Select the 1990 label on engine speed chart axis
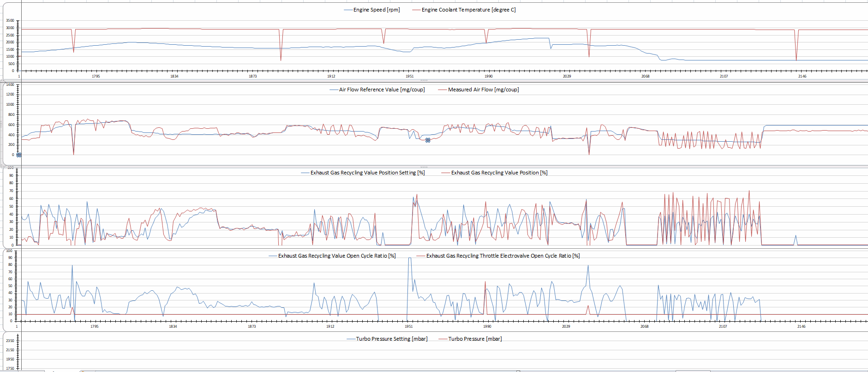 click(x=488, y=76)
